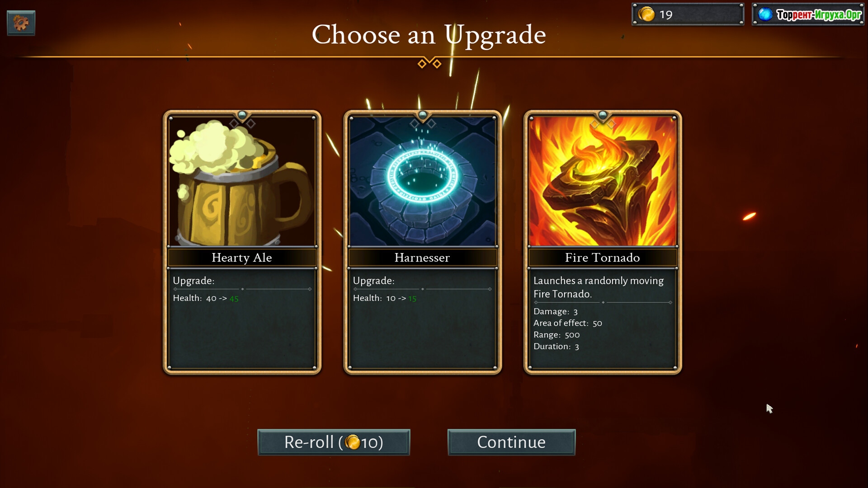Image resolution: width=868 pixels, height=488 pixels.
Task: Click the Harnesser card title
Action: click(x=422, y=258)
